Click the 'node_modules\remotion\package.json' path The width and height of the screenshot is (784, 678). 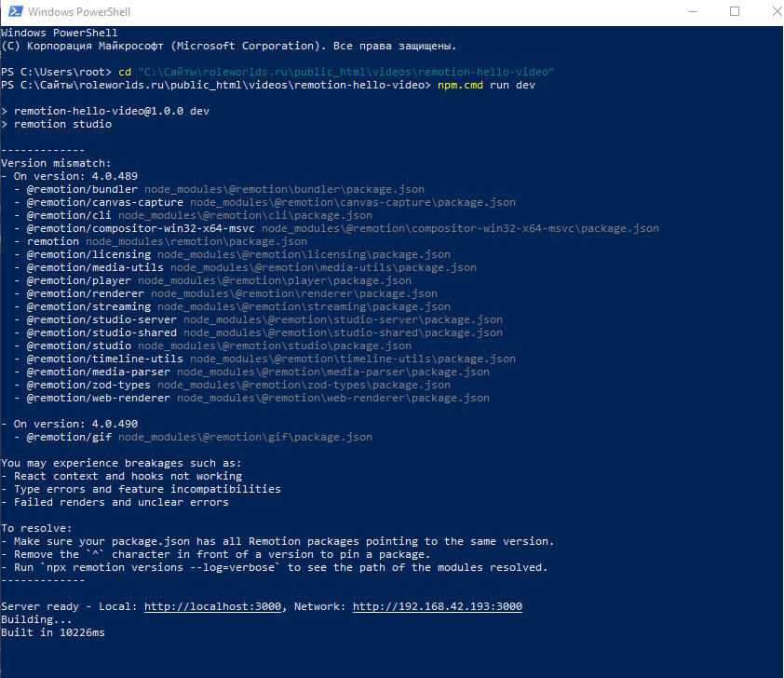[x=196, y=241]
